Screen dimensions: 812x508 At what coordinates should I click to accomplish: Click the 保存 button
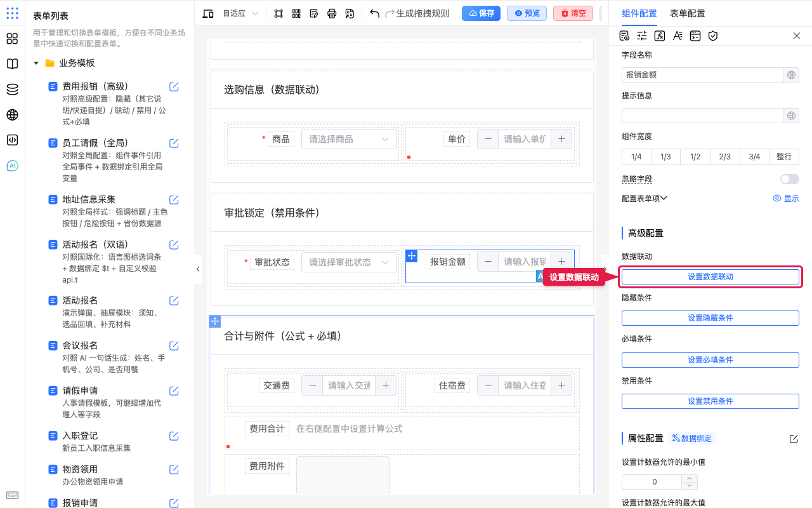[x=481, y=13]
